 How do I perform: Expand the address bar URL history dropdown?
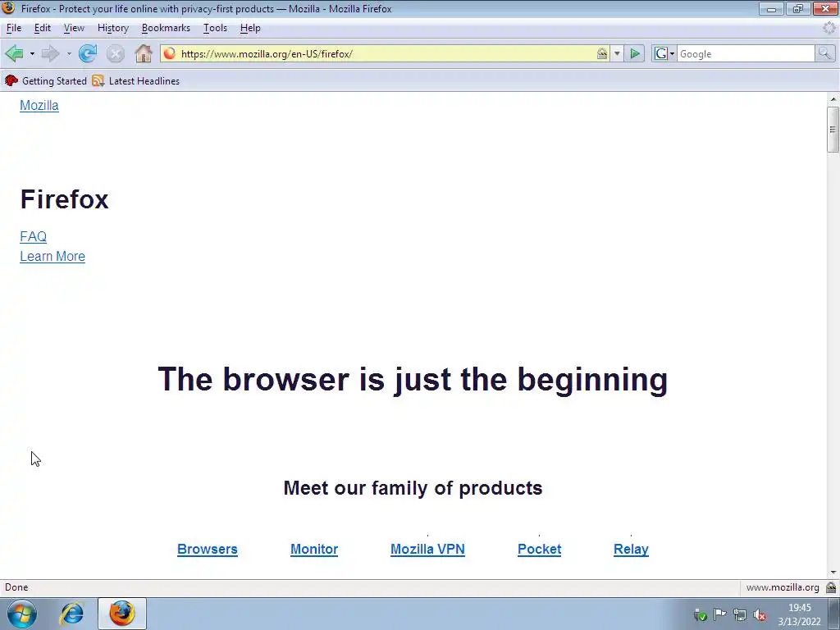tap(617, 53)
